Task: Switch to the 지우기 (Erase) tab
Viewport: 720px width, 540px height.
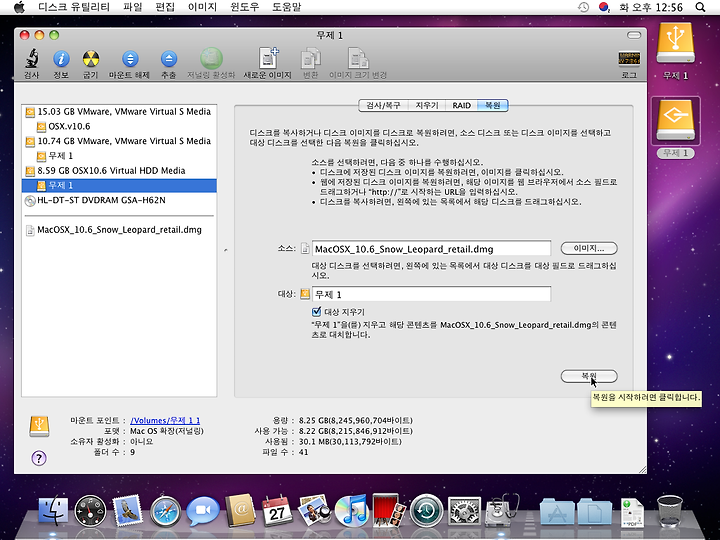Action: pyautogui.click(x=427, y=105)
